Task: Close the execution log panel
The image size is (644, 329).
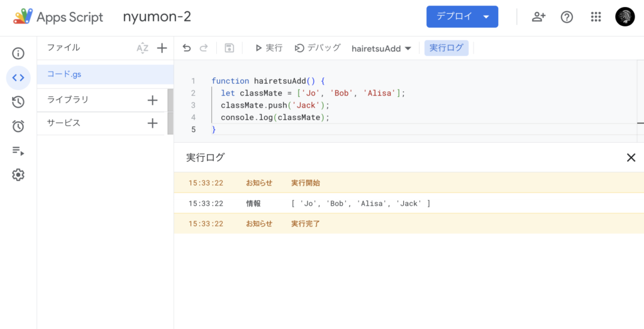Action: point(631,158)
